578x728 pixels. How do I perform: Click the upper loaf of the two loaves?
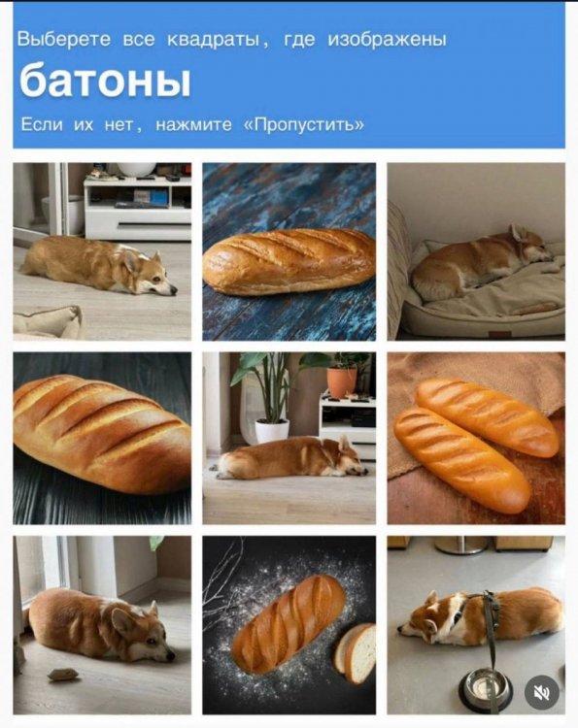487,417
